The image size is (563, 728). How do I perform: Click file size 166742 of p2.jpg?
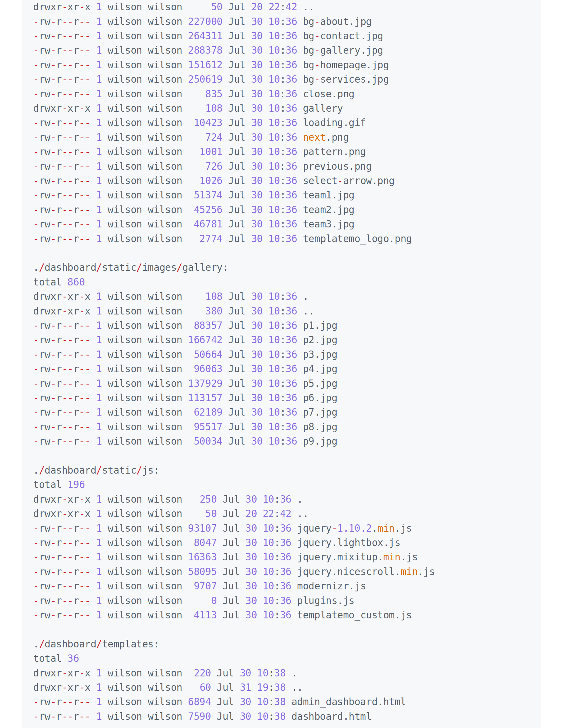tap(205, 340)
